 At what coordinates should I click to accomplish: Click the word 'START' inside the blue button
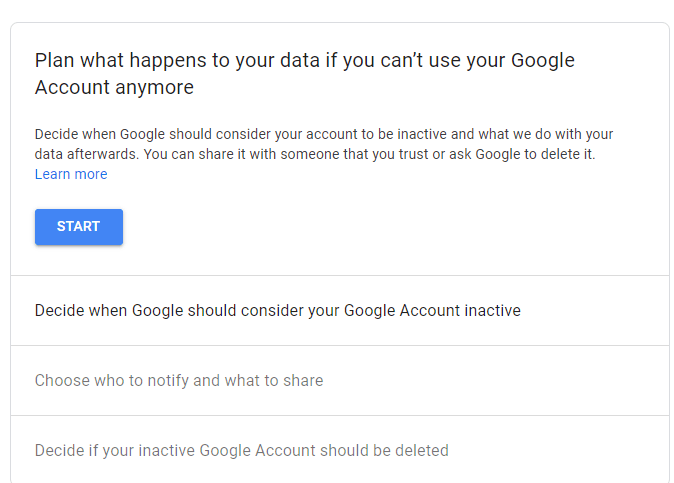(x=79, y=226)
